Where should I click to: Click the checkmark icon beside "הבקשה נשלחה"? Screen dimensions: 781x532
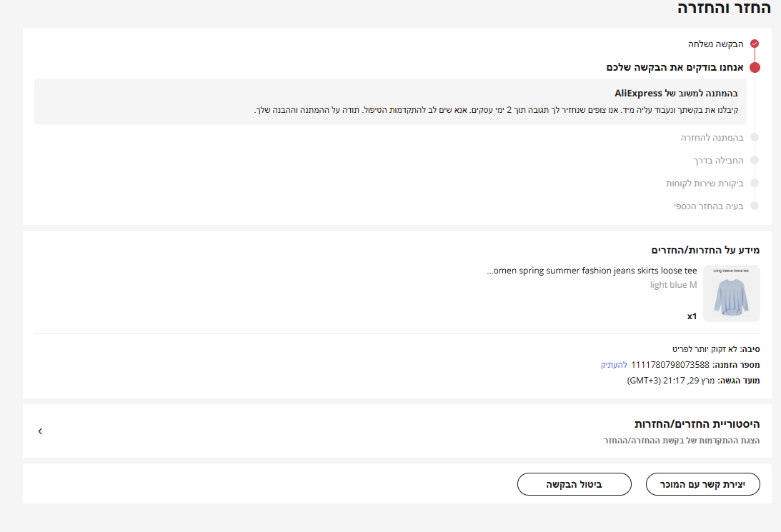(x=755, y=44)
